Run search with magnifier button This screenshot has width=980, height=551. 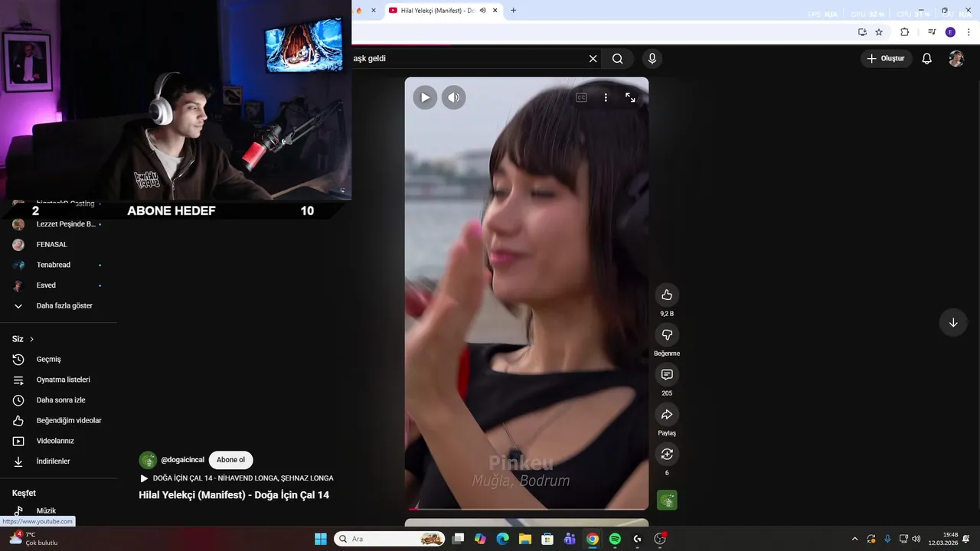pyautogui.click(x=618, y=59)
